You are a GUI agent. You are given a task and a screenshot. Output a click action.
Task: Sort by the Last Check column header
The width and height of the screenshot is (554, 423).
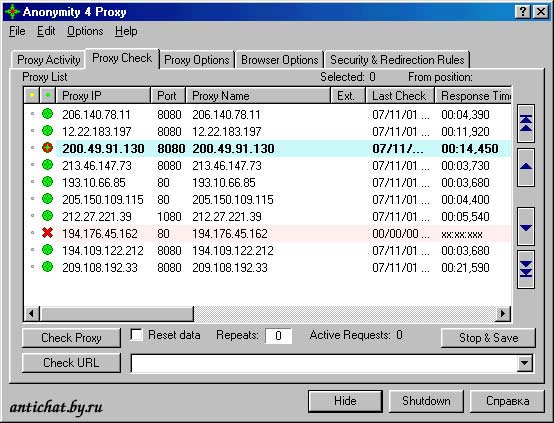pyautogui.click(x=400, y=95)
